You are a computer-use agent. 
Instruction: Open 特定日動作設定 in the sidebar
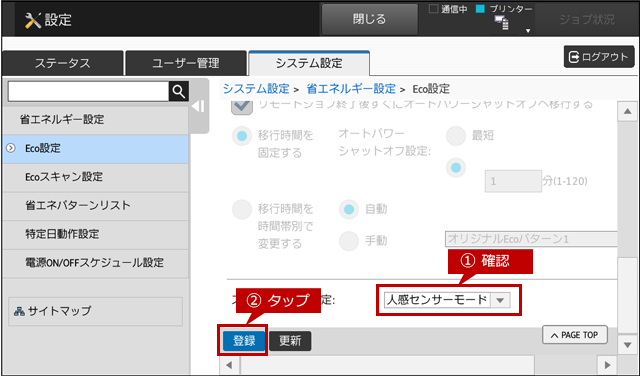tap(96, 234)
